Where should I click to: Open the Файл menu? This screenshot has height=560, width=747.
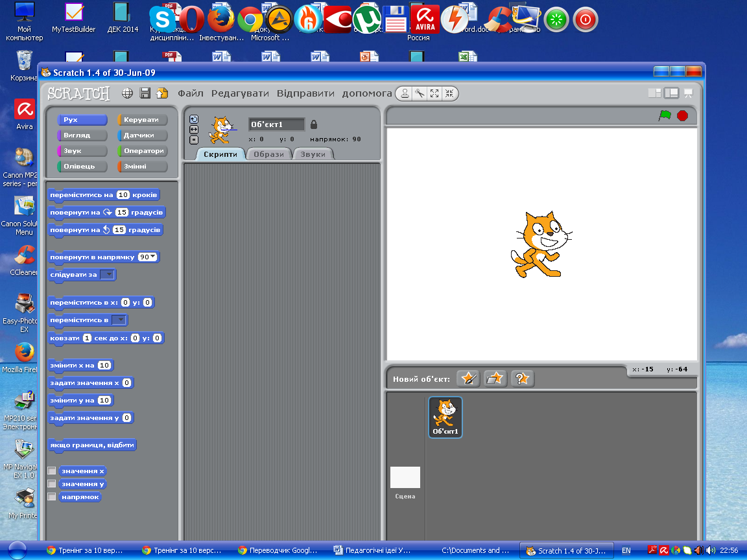(x=191, y=93)
